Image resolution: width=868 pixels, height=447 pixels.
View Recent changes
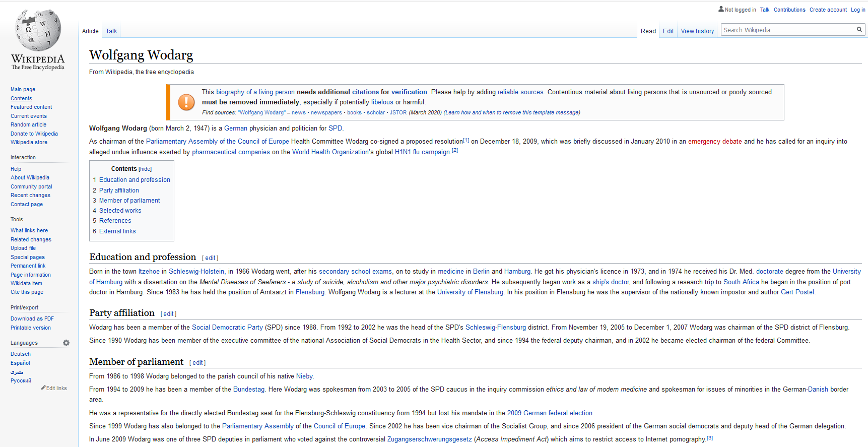30,196
